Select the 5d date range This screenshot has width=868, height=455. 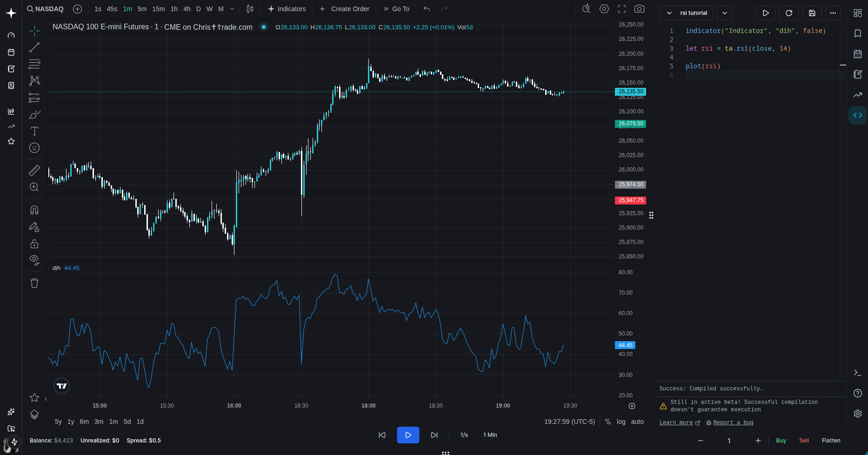tap(127, 422)
